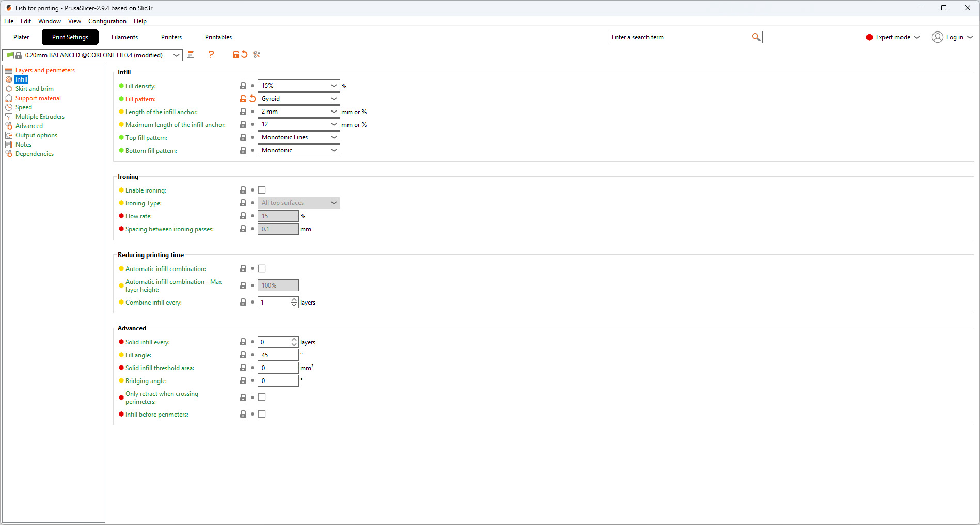980x525 pixels.
Task: Click the Expert mode red hexagon icon
Action: pos(870,37)
